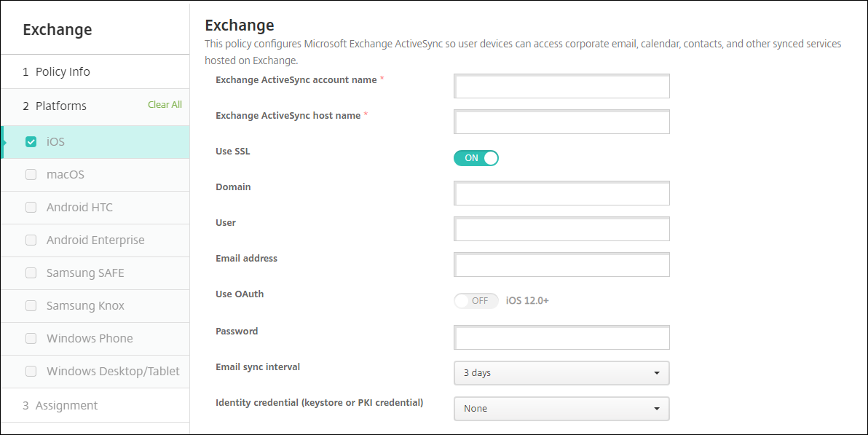Expand the Identity credential dropdown
868x435 pixels.
(x=561, y=409)
